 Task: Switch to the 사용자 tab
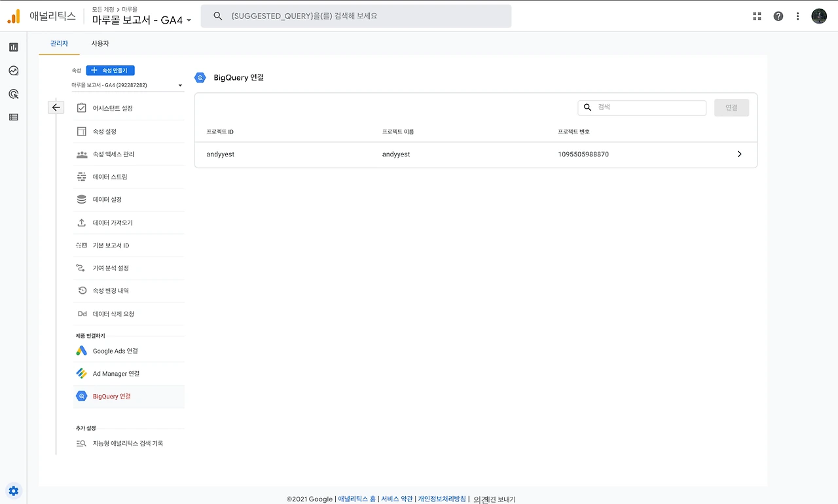point(100,43)
